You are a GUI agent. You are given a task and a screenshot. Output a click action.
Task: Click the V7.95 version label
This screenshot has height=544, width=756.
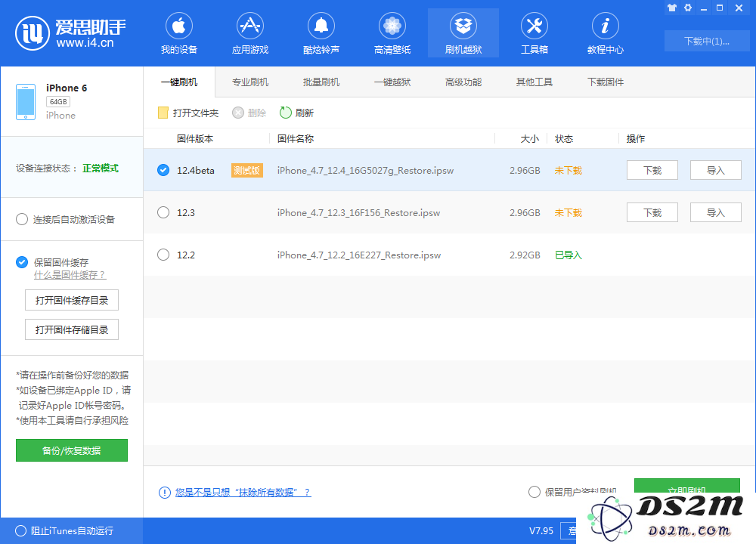541,530
